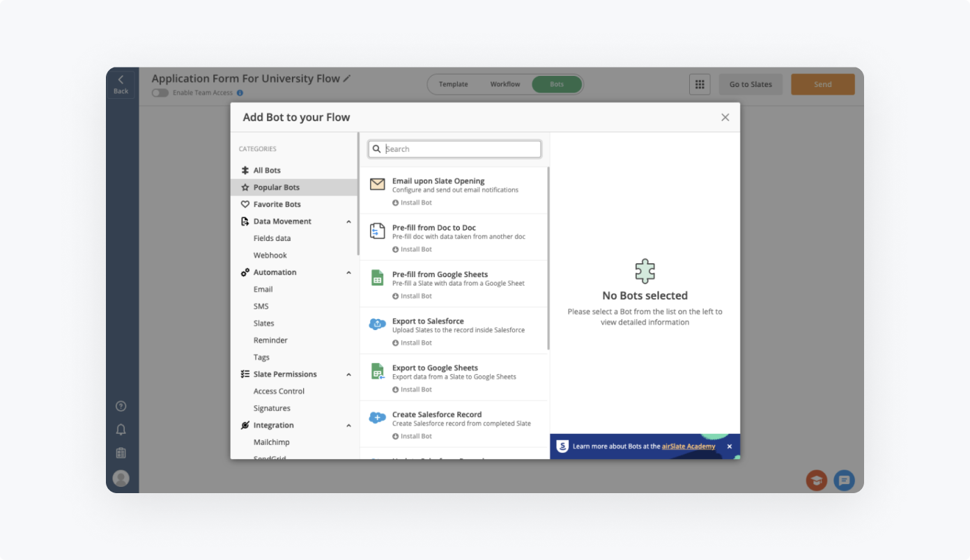
Task: Open the airSlate Academy link
Action: [688, 446]
